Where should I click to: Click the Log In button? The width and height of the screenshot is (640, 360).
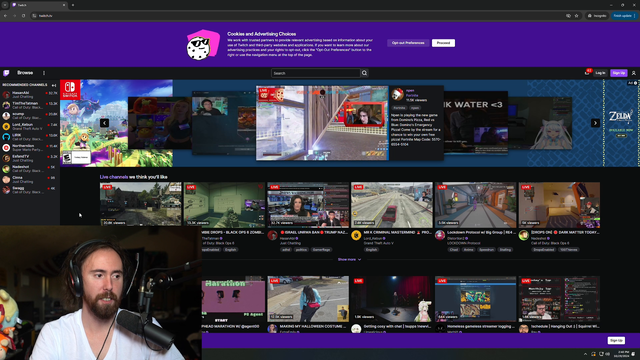(600, 73)
